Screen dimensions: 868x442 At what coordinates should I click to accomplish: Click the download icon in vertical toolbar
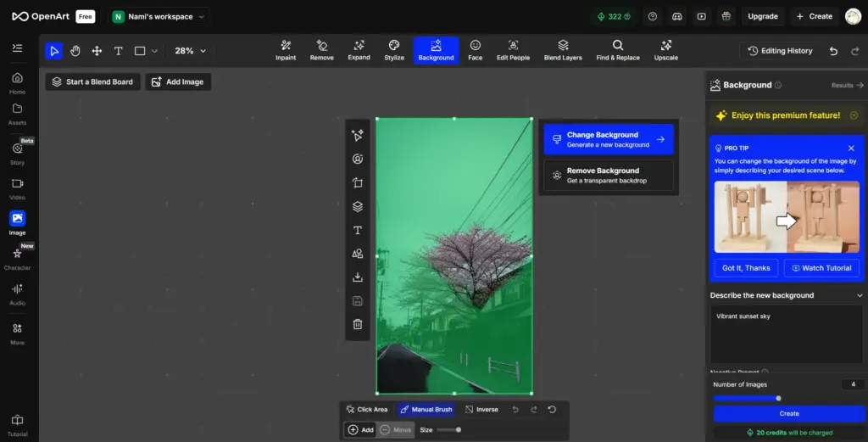coord(358,277)
